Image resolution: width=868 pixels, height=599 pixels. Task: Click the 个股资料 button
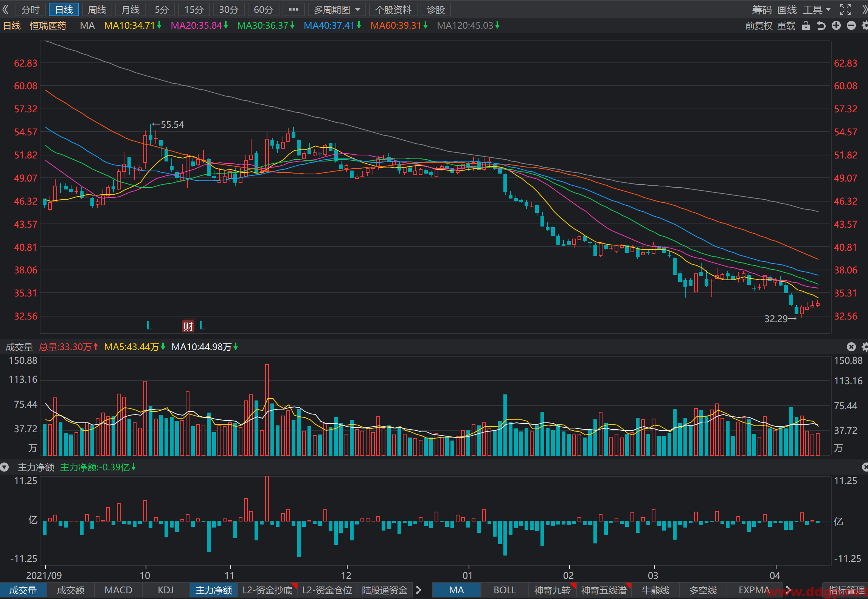click(x=393, y=10)
